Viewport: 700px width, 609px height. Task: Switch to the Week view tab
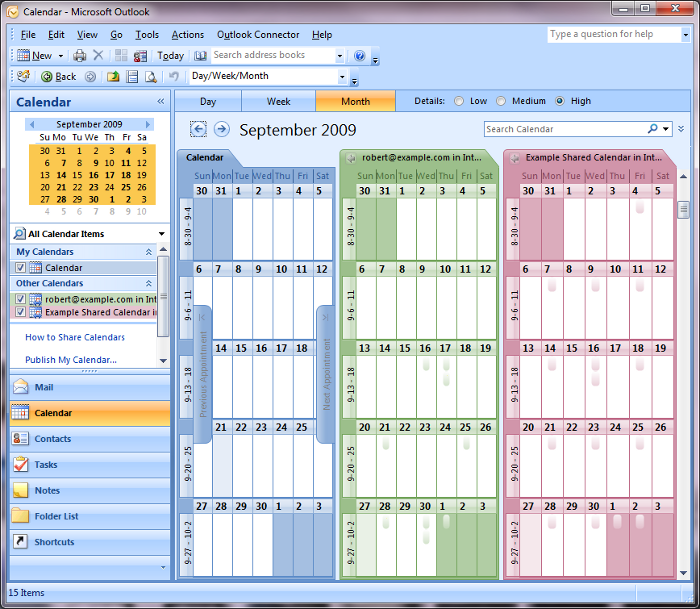coord(279,101)
